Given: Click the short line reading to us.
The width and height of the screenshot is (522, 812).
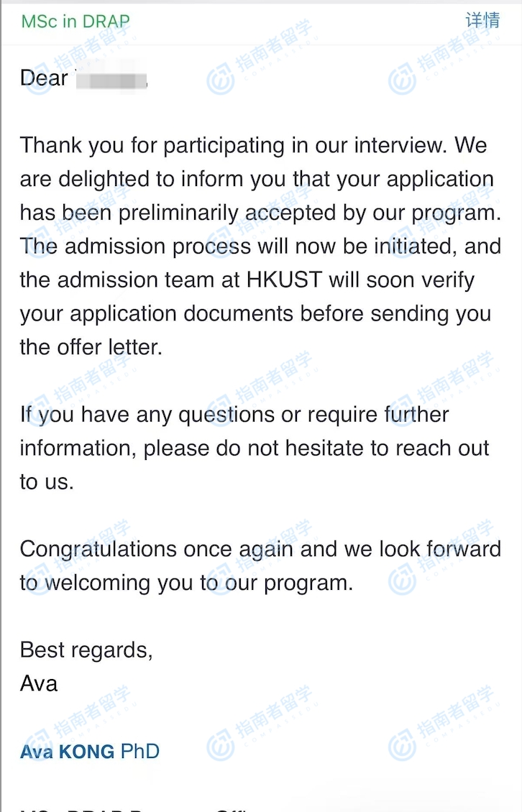Looking at the screenshot, I should click(47, 481).
